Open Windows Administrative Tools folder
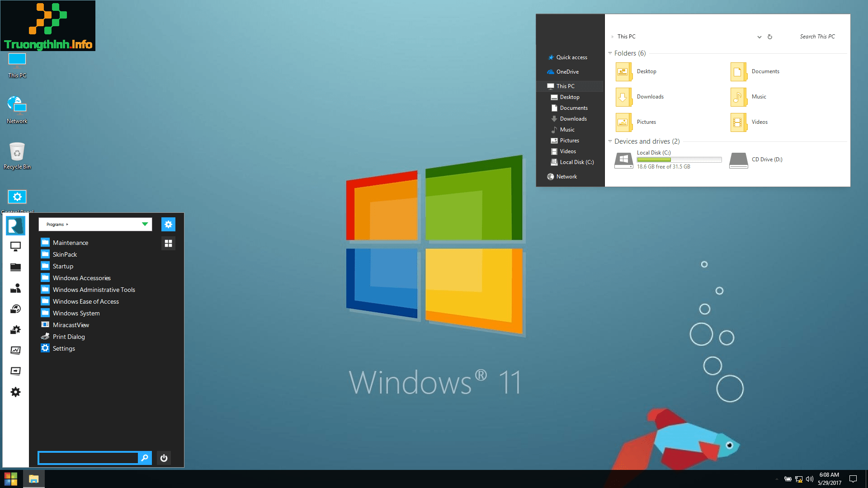 (88, 290)
